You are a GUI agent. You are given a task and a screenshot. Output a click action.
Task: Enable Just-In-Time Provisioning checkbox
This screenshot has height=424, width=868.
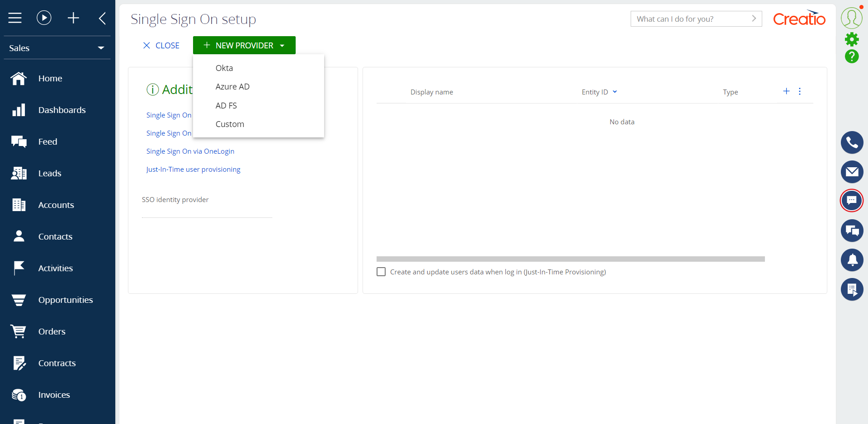click(381, 272)
